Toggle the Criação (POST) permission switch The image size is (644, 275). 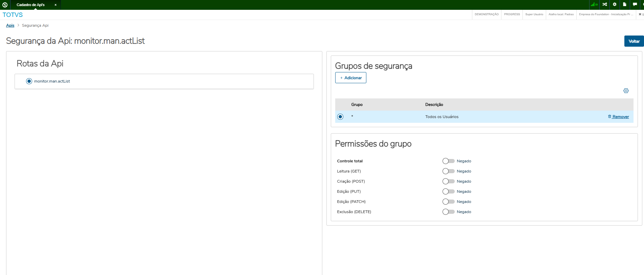448,181
